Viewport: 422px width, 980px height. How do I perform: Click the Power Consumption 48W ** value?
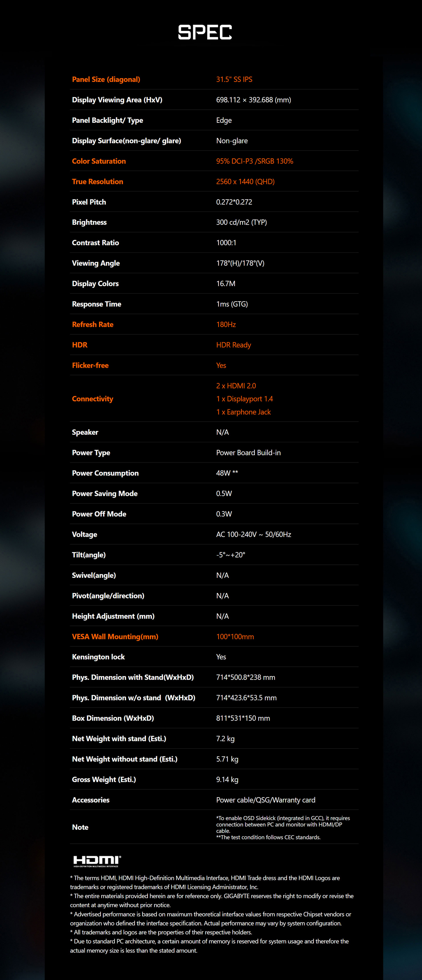(x=227, y=473)
